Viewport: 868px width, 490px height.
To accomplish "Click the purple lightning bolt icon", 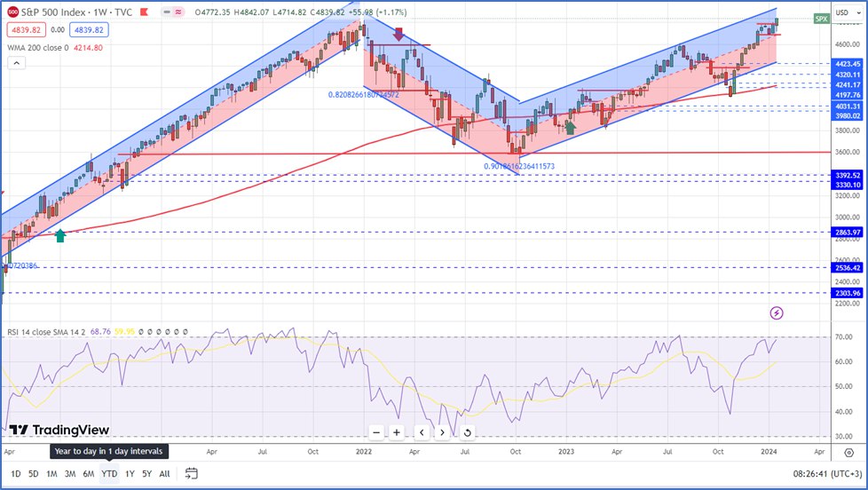I will tap(777, 313).
